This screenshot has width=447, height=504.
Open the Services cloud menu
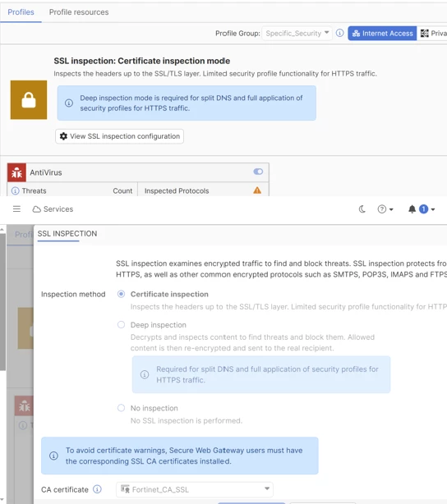[53, 209]
